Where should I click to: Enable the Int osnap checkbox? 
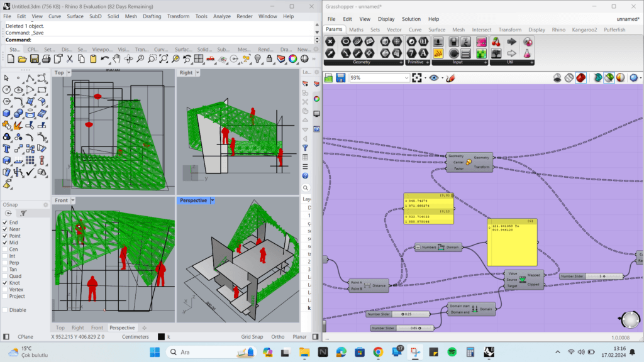[x=5, y=256]
